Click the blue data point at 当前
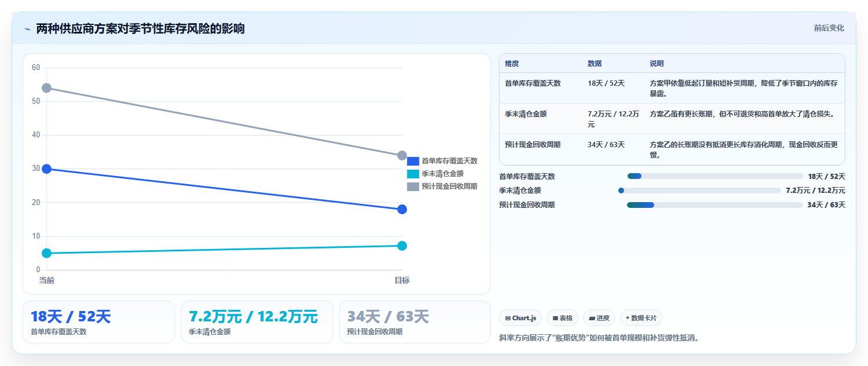 point(47,169)
